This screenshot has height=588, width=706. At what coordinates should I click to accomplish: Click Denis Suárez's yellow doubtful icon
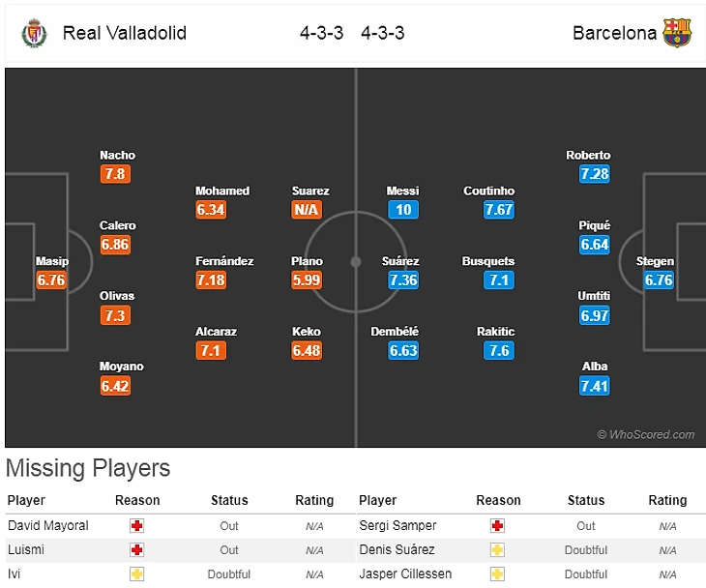click(498, 549)
